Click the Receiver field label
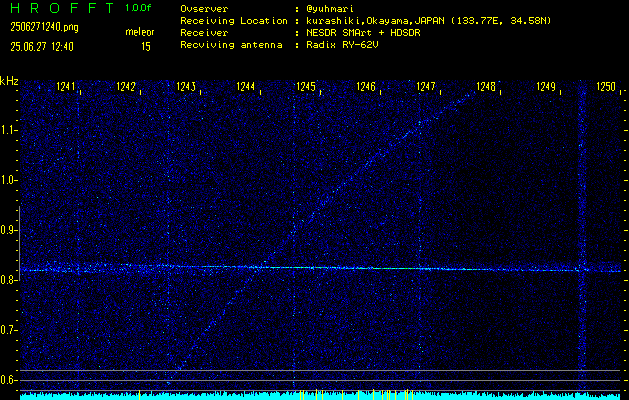Image resolution: width=629 pixels, height=400 pixels. pyautogui.click(x=204, y=33)
